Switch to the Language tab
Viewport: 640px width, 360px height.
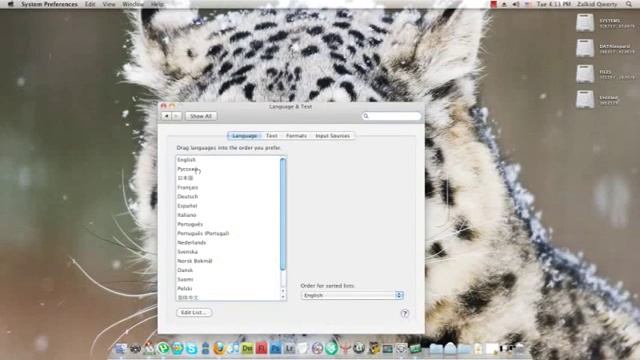pyautogui.click(x=244, y=136)
